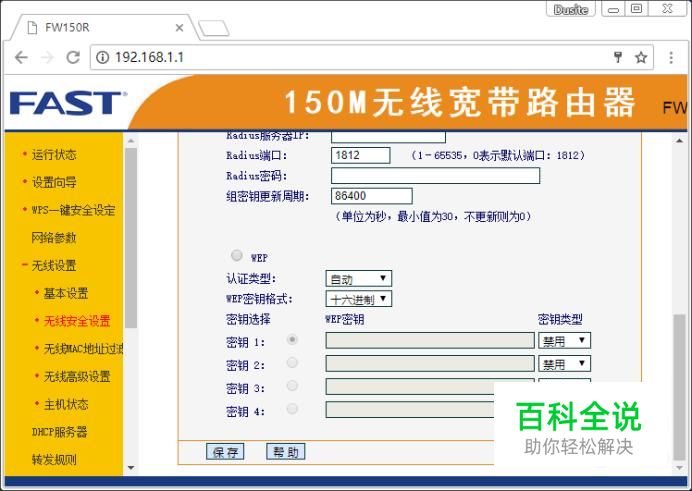Select the 密钥 1 radio button
Viewport: 692px width, 491px height.
pyautogui.click(x=292, y=340)
